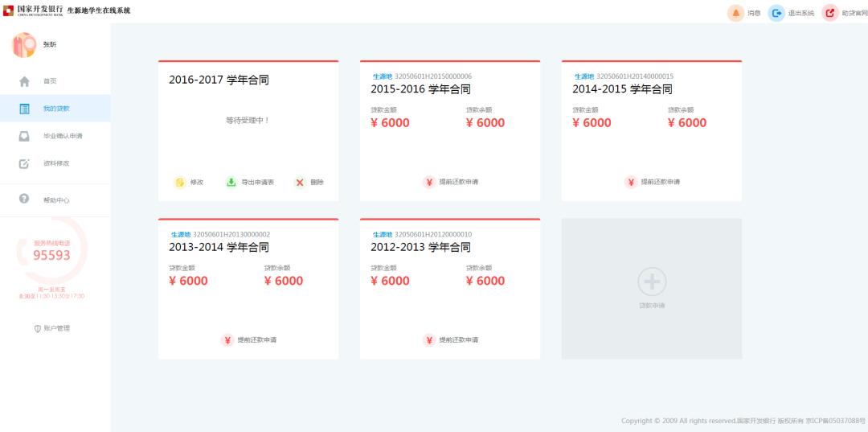The height and width of the screenshot is (432, 868).
Task: Click 删除 on the 2016-2017 contract
Action: [x=317, y=183]
